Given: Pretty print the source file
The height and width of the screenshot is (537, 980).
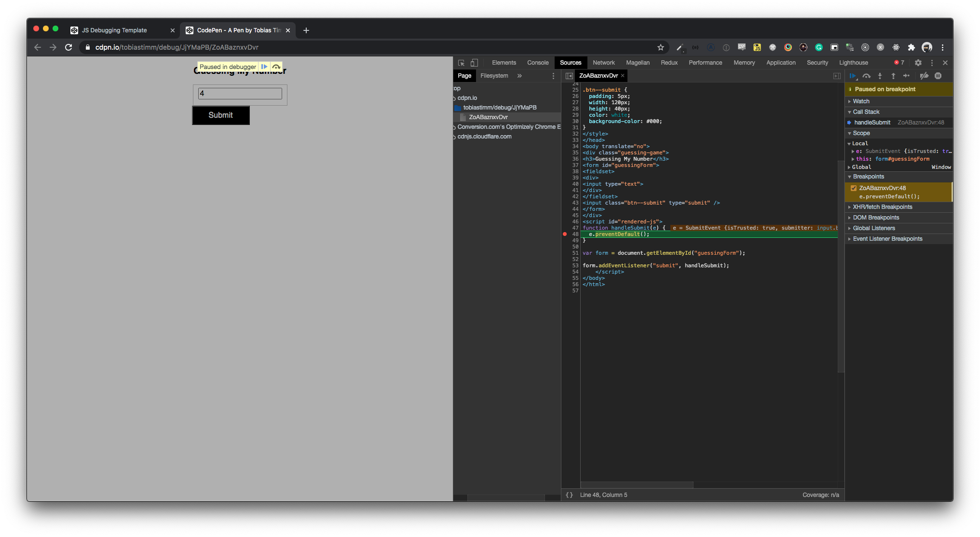Looking at the screenshot, I should pos(569,495).
